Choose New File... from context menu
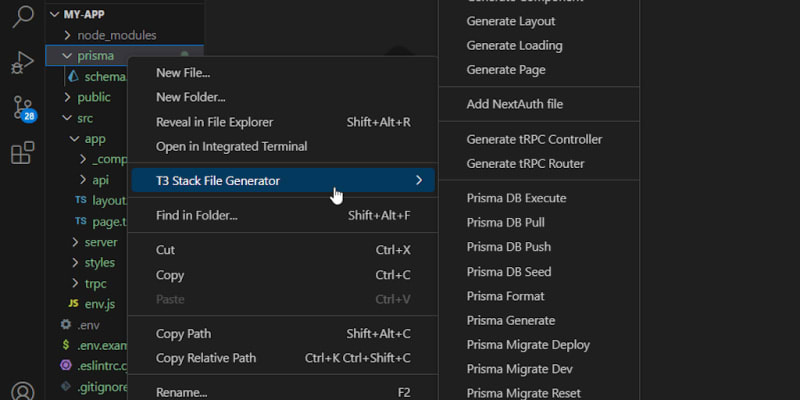The height and width of the screenshot is (400, 800). 183,73
